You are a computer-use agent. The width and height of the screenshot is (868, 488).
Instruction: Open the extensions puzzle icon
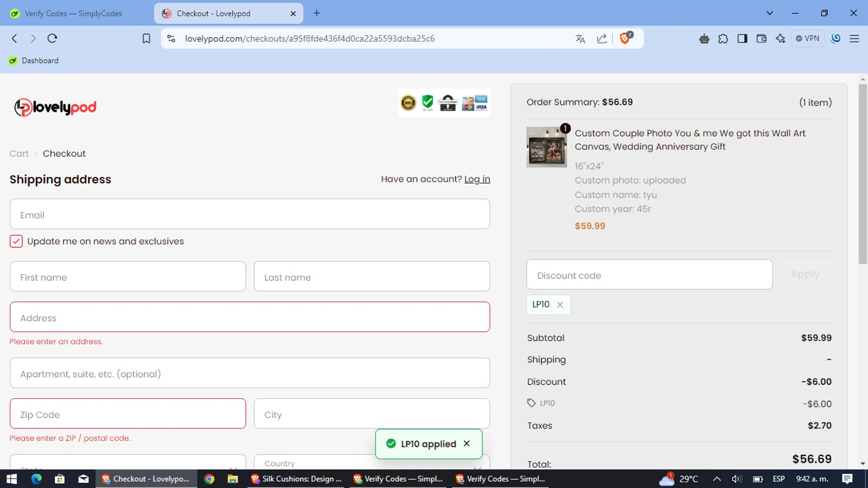click(723, 39)
